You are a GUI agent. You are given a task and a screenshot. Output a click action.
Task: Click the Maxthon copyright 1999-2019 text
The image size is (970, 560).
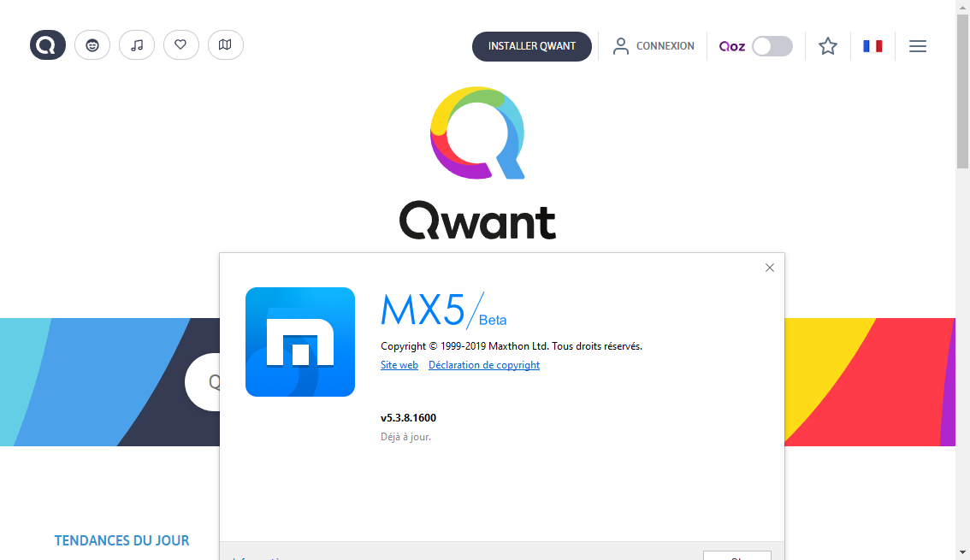[511, 346]
